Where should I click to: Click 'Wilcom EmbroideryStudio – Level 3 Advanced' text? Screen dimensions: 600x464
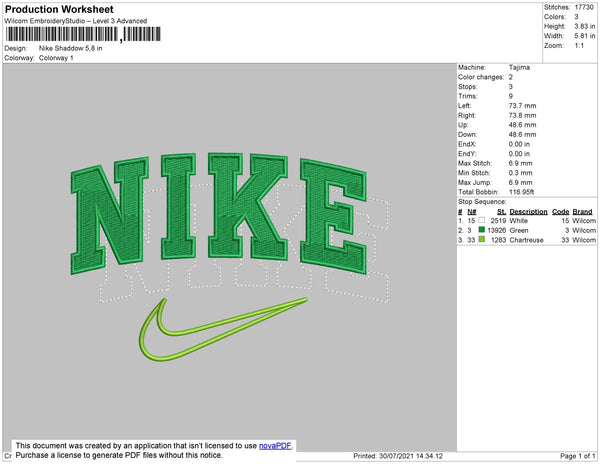(76, 21)
